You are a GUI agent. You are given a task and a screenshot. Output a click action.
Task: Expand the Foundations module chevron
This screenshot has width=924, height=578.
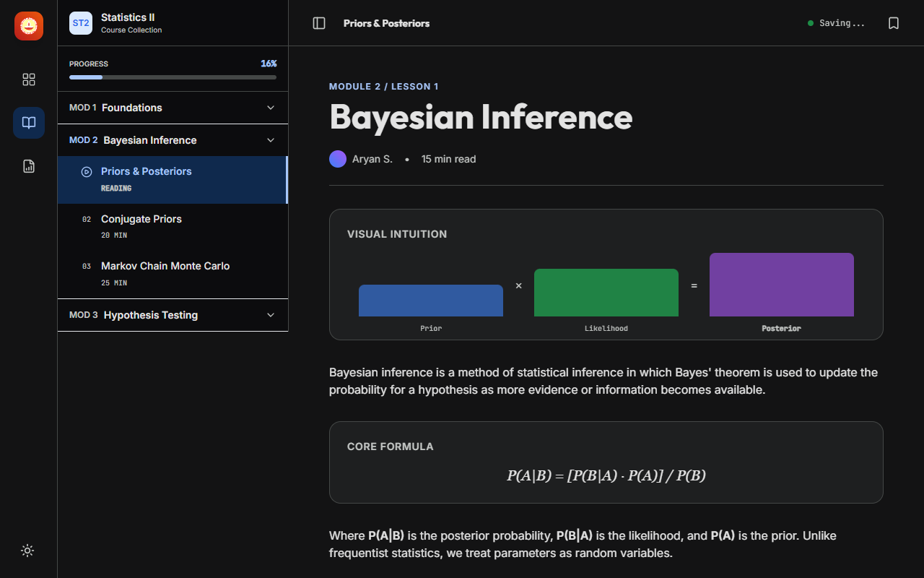click(271, 108)
